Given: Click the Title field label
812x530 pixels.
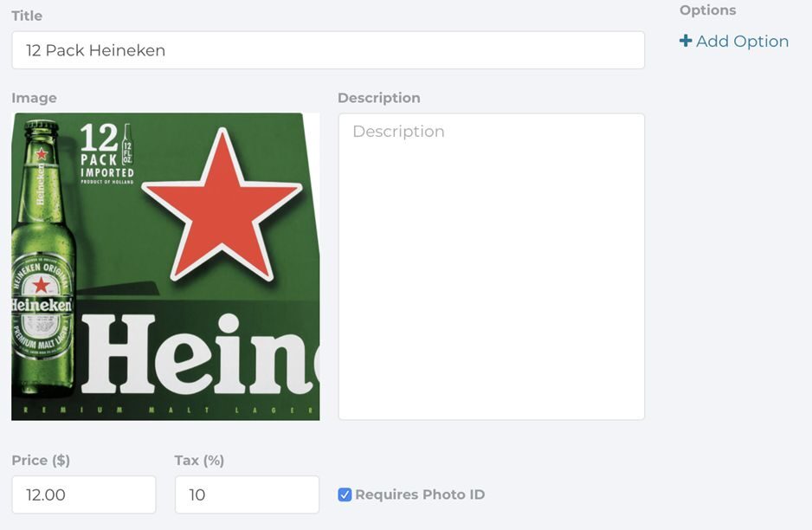Looking at the screenshot, I should tap(27, 15).
